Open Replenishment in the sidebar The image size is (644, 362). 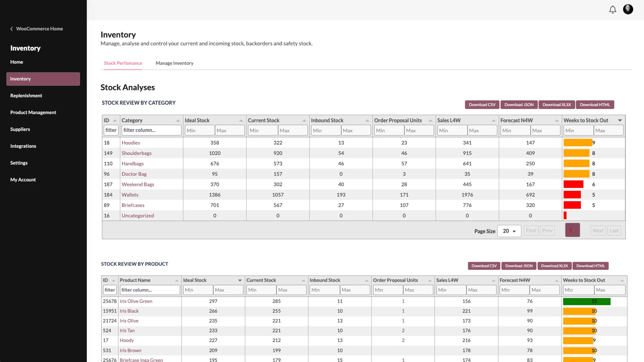pyautogui.click(x=26, y=96)
